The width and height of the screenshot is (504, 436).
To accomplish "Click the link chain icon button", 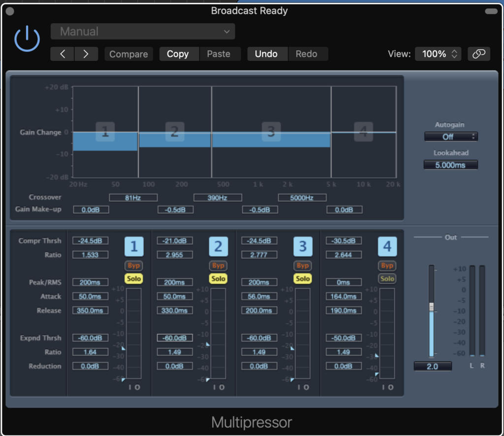I will click(x=478, y=54).
